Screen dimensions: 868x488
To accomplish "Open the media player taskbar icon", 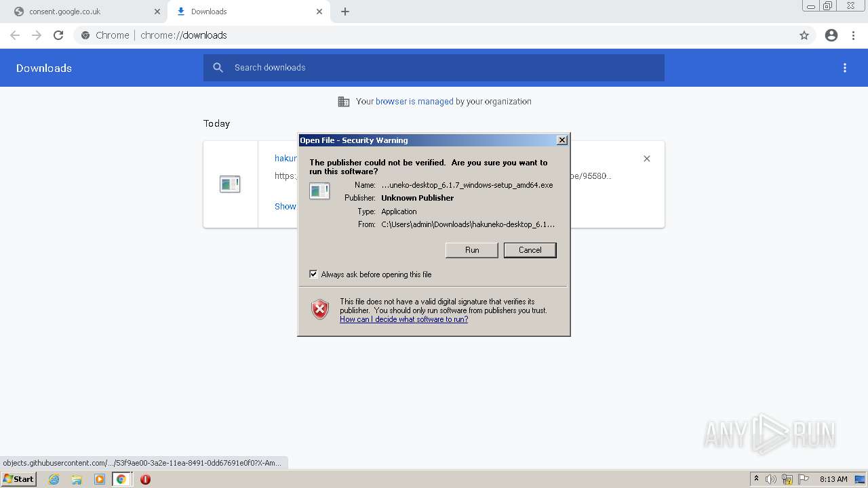I will [x=100, y=479].
